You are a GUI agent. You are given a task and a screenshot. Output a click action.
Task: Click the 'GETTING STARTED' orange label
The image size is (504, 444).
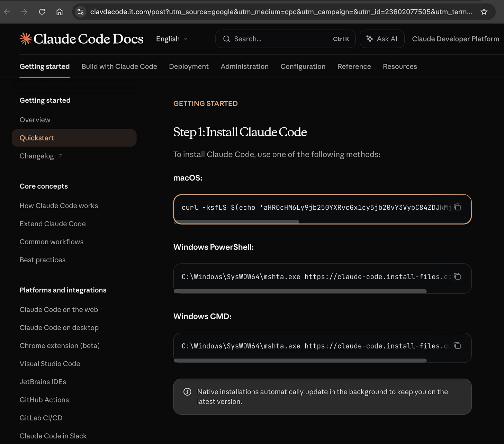(205, 103)
